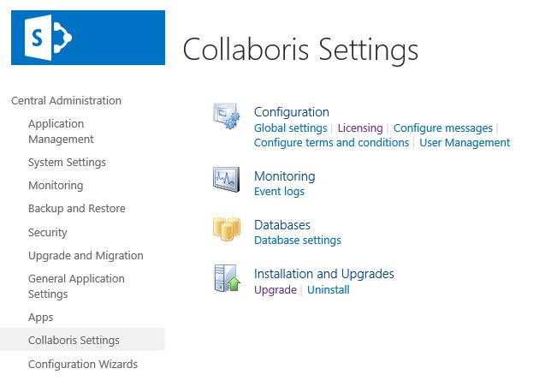Open System Settings in left navigation
The image size is (551, 392).
(67, 163)
